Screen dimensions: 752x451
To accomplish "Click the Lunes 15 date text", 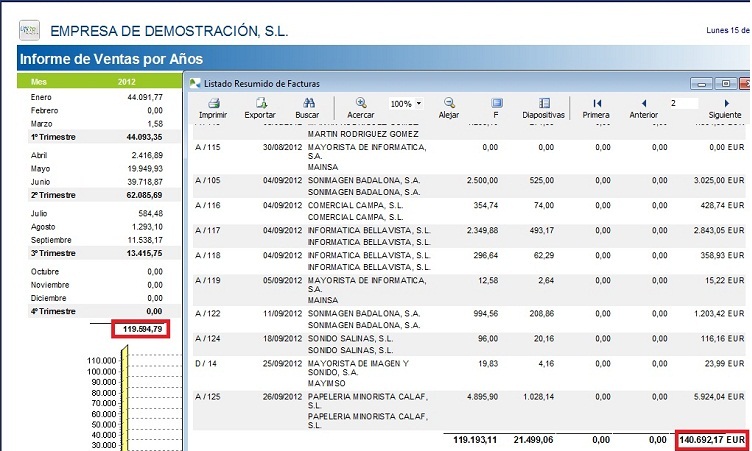I will pyautogui.click(x=728, y=30).
